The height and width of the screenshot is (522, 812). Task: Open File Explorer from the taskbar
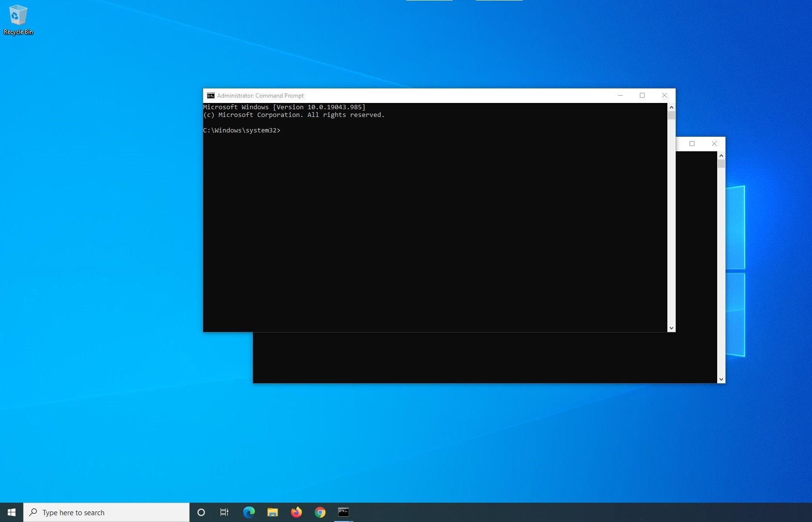point(272,512)
